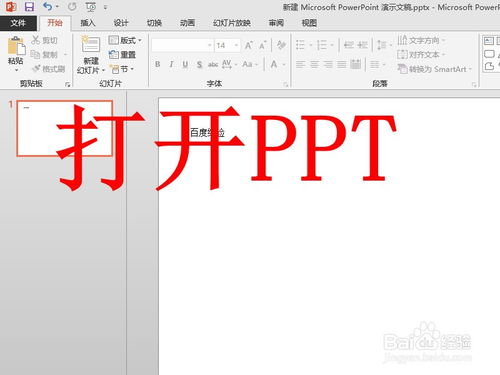The image size is (500, 375).
Task: Open the File (文件) menu button
Action: tap(18, 23)
